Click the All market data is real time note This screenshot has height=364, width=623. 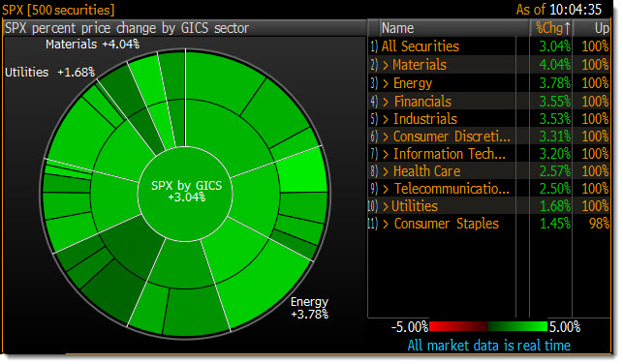(488, 346)
